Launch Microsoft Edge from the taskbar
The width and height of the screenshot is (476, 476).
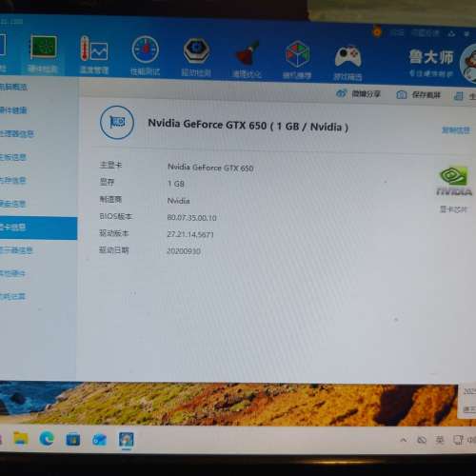(47, 439)
